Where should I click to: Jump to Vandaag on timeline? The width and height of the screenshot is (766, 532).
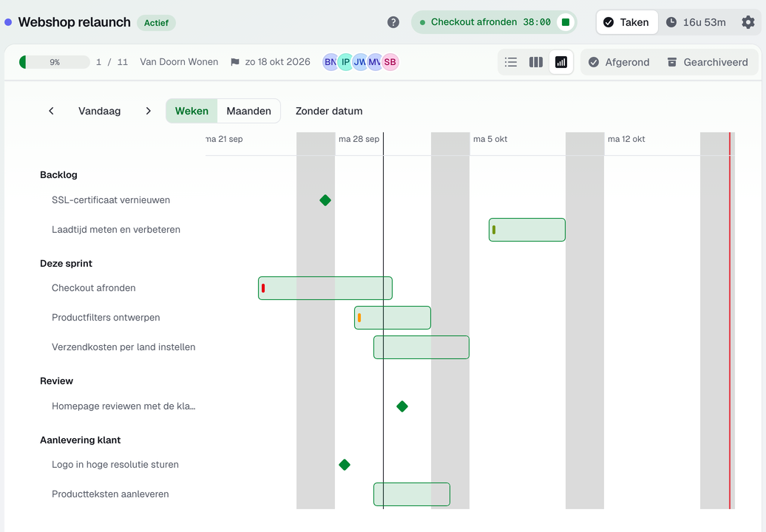(100, 111)
